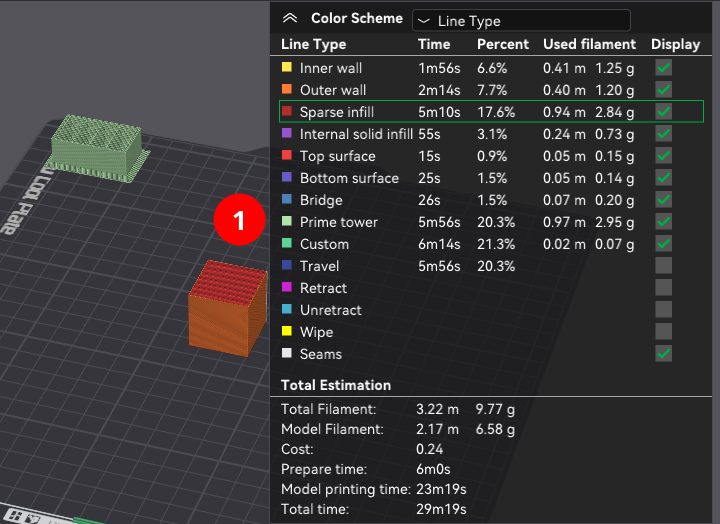Hide Outer wall lines checkbox
Image resolution: width=720 pixels, height=524 pixels.
click(x=663, y=89)
